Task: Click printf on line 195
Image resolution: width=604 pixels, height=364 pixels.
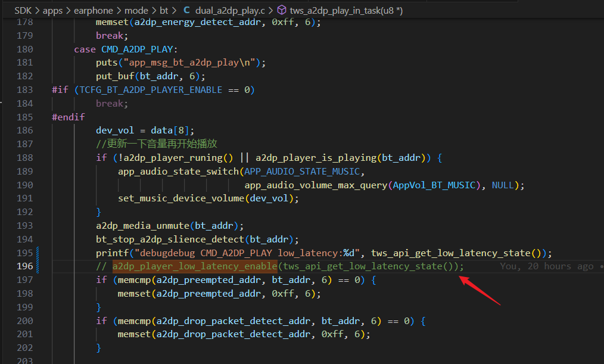Action: (113, 253)
